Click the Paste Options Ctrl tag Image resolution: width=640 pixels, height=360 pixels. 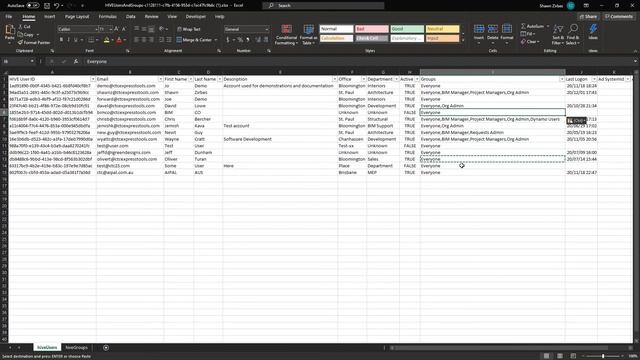click(576, 120)
